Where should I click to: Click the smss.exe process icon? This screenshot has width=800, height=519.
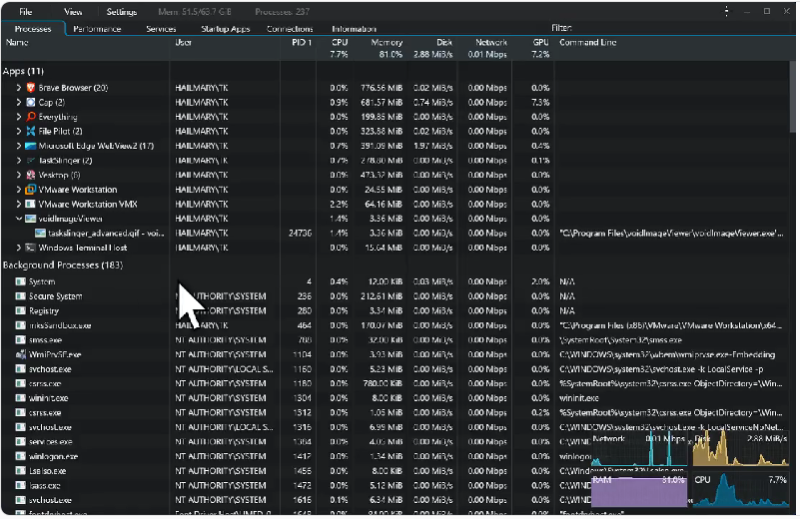point(20,340)
